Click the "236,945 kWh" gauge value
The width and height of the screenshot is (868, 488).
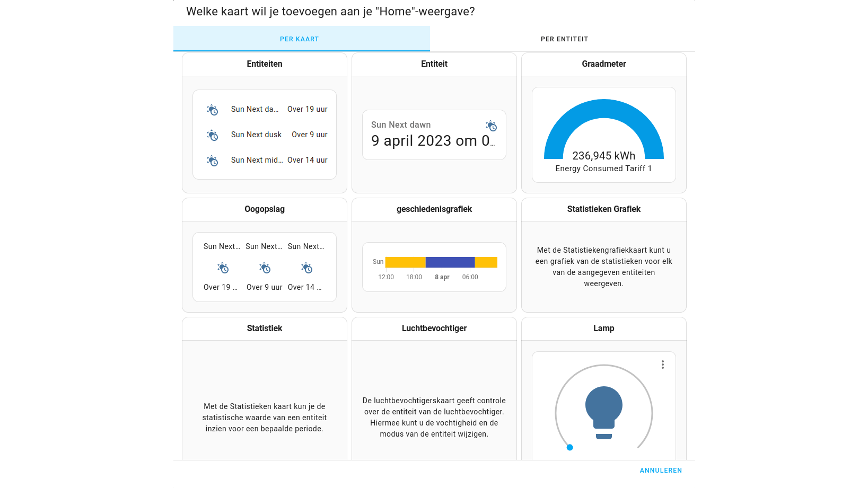click(604, 155)
